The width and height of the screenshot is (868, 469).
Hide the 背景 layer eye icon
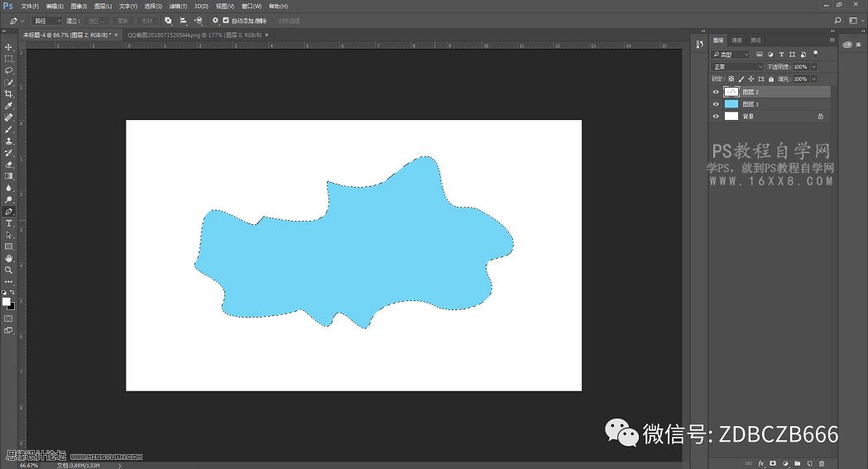tap(716, 116)
